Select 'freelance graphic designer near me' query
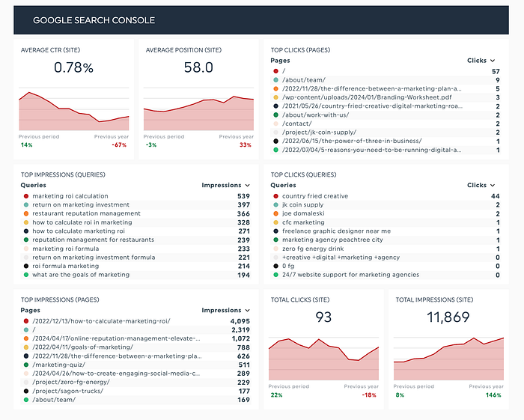The height and width of the screenshot is (420, 524). tap(386, 231)
